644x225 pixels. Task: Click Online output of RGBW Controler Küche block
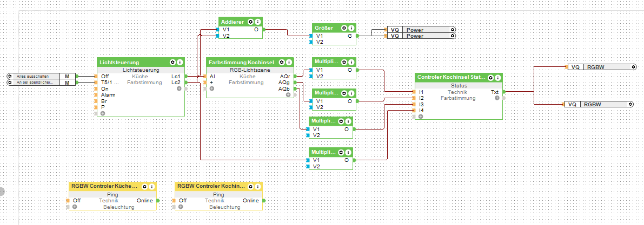click(x=145, y=200)
